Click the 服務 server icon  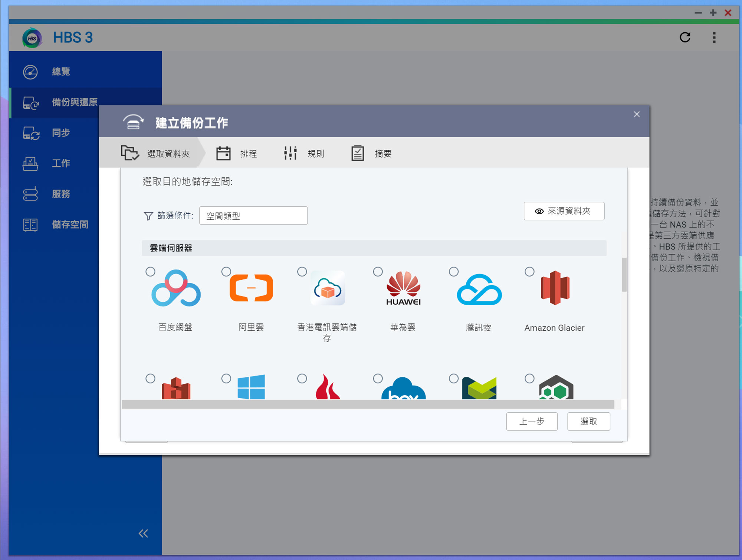click(30, 194)
